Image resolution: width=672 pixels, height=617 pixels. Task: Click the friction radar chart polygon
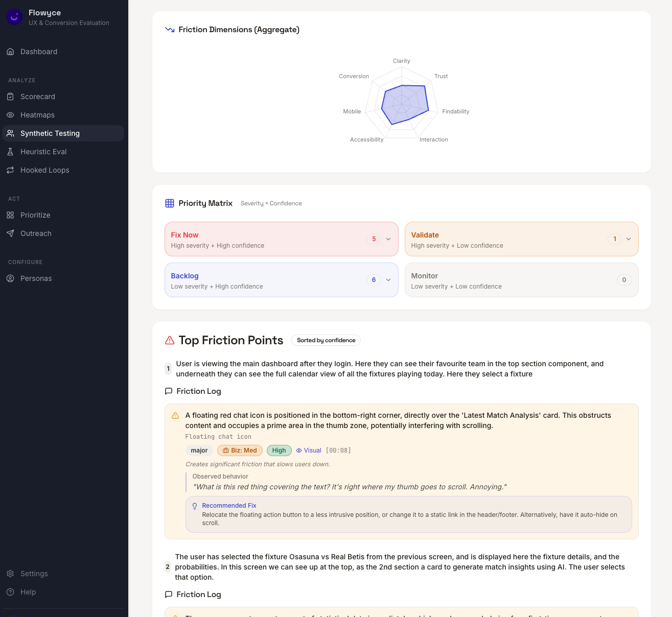404,104
